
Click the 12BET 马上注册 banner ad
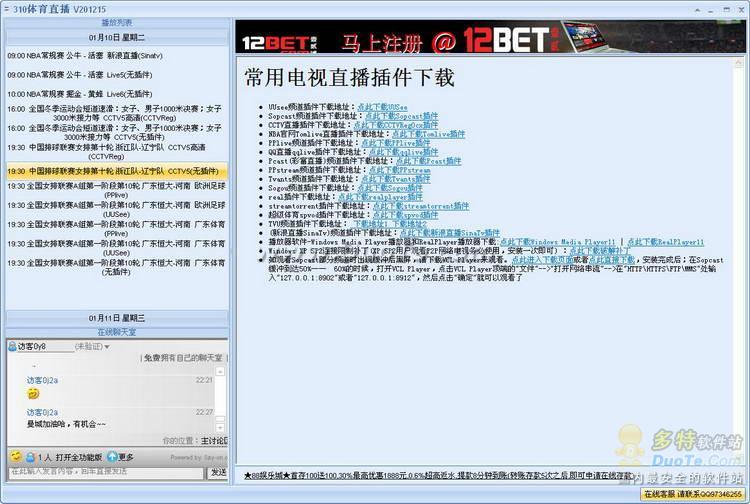(x=490, y=37)
